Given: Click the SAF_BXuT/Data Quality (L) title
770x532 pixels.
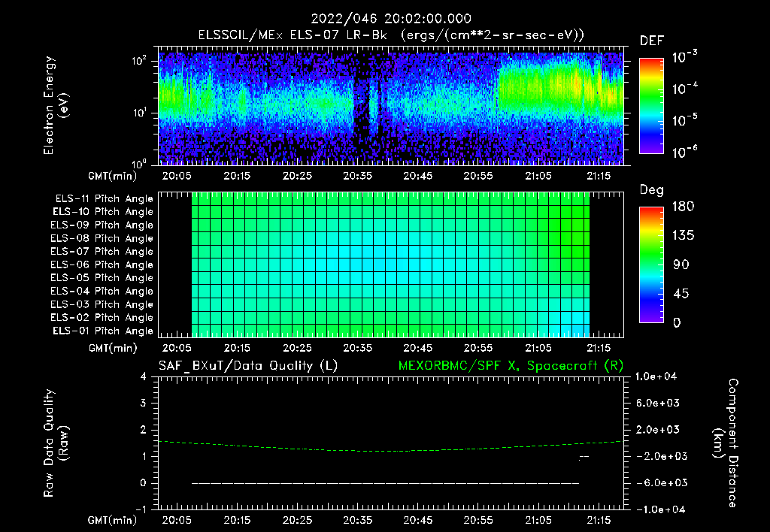Looking at the screenshot, I should (x=248, y=366).
